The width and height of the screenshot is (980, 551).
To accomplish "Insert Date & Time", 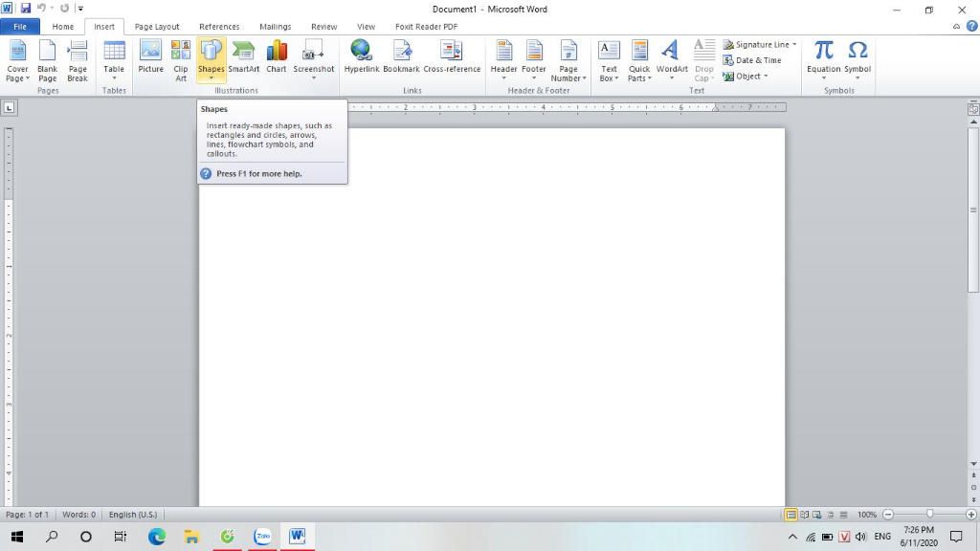I will [752, 60].
